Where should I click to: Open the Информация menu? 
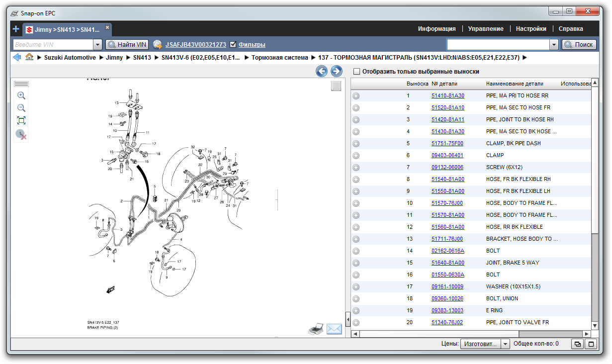437,29
